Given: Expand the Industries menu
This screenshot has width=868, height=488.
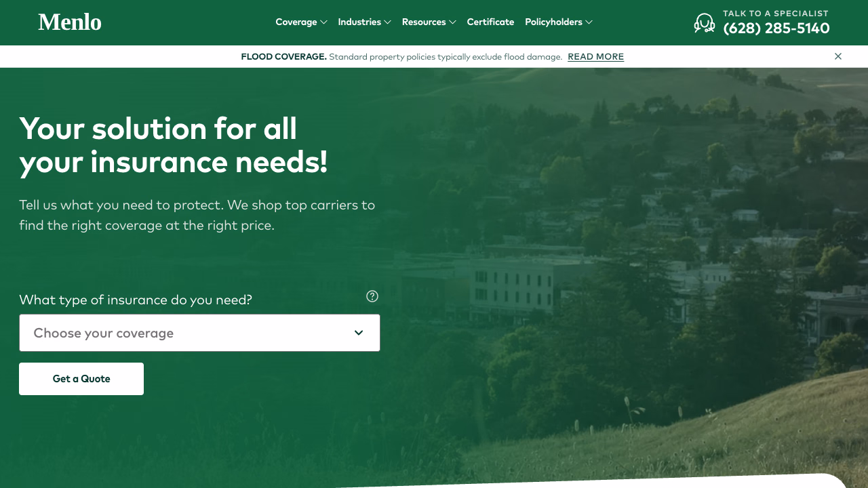Looking at the screenshot, I should [x=364, y=22].
